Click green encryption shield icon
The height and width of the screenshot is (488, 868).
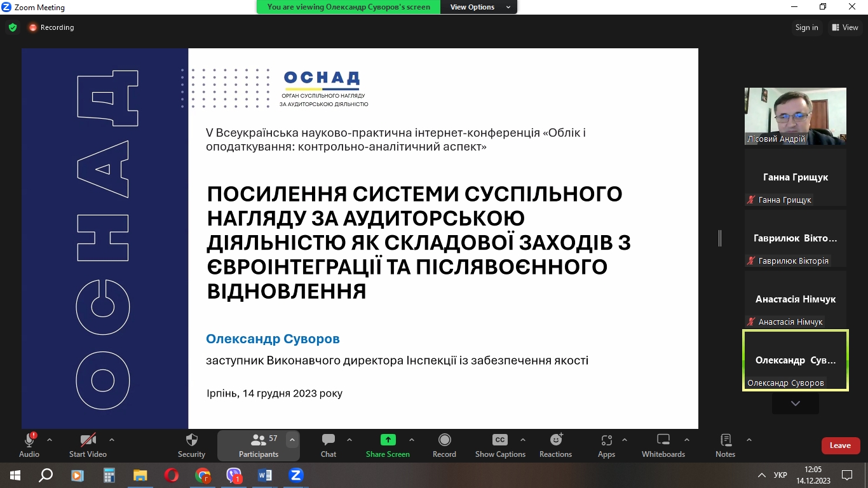click(x=12, y=27)
